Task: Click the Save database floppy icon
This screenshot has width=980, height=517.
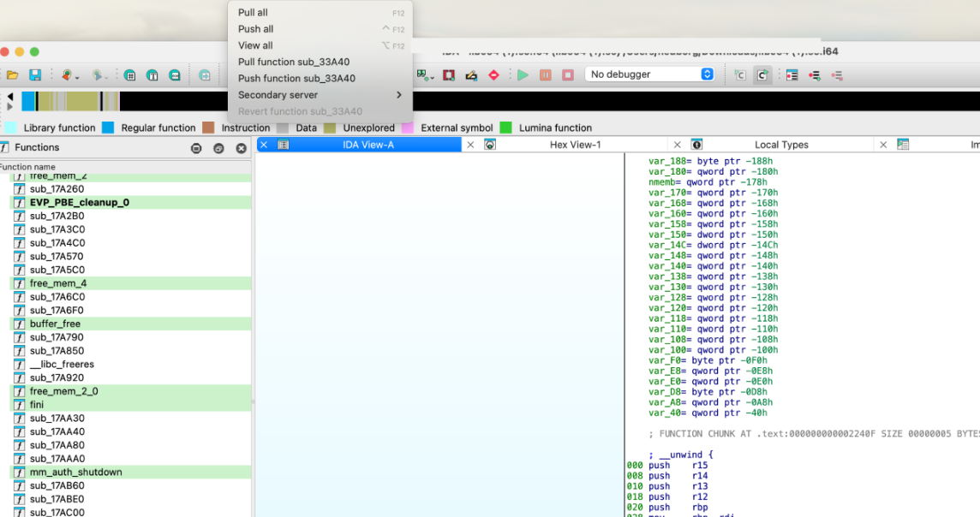Action: pos(35,75)
